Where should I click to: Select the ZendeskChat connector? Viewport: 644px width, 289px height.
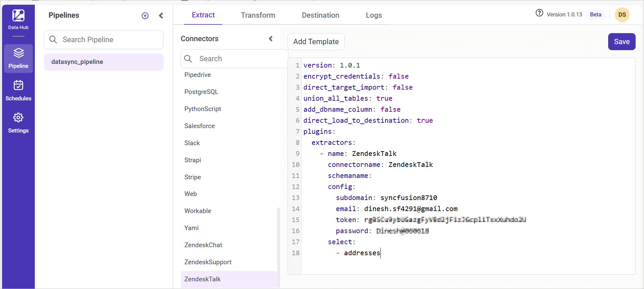click(x=203, y=245)
